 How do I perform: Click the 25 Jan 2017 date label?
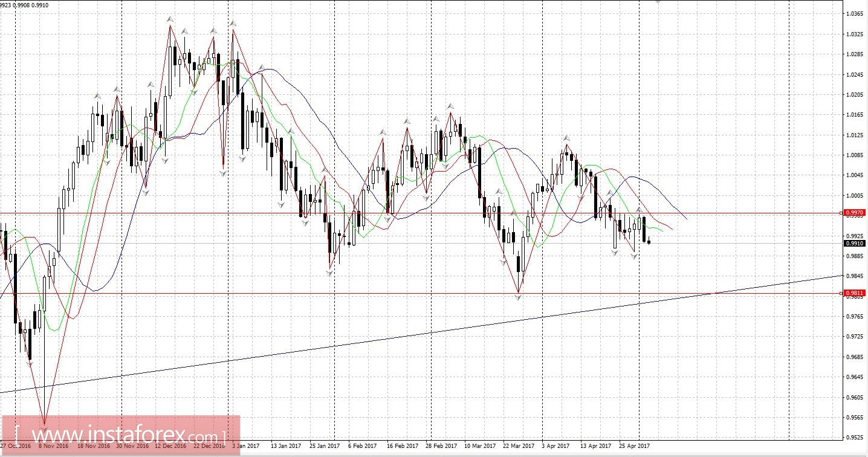tap(325, 446)
